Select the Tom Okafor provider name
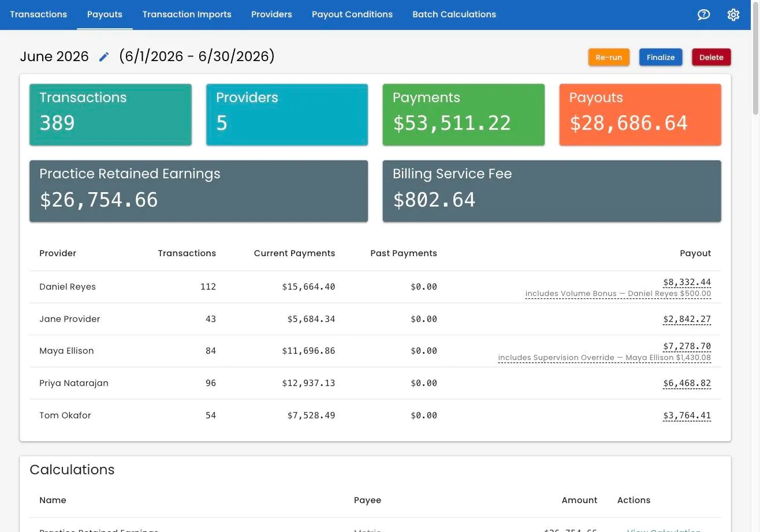Screen dimensions: 760x532 coord(65,415)
